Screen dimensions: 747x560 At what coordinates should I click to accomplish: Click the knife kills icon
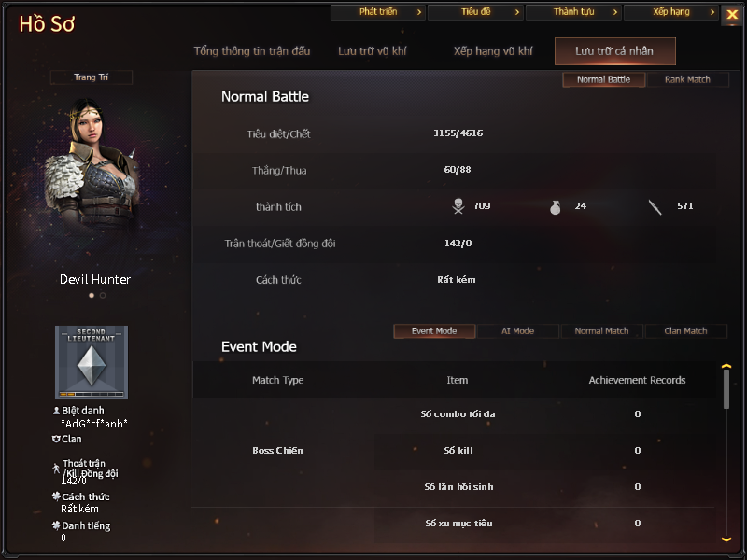pos(655,207)
